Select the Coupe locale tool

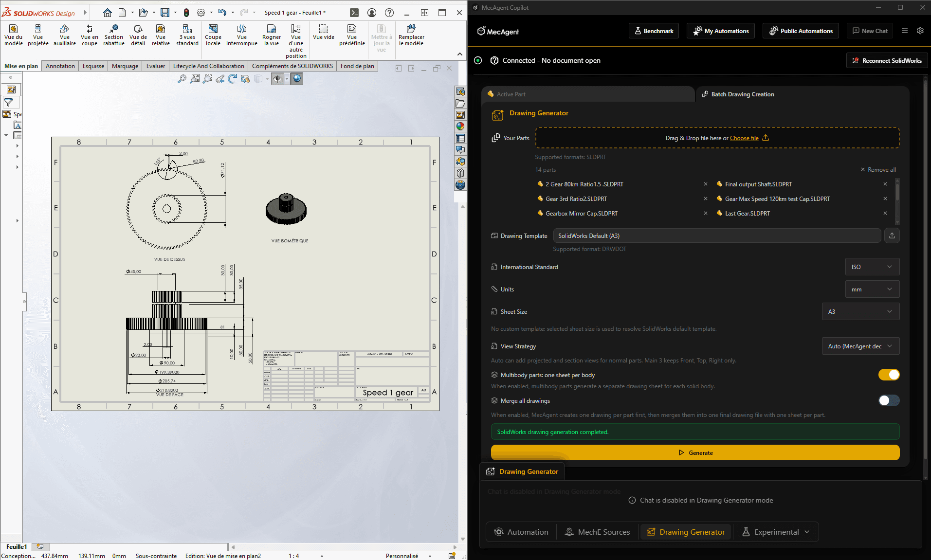coord(213,29)
